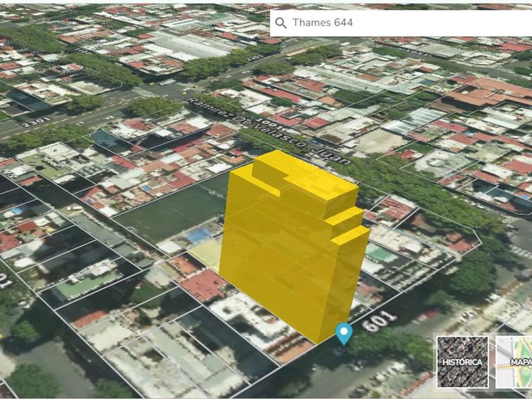Viewport: 532px width, 399px height.
Task: Click the blue location pin marker
Action: tap(344, 333)
